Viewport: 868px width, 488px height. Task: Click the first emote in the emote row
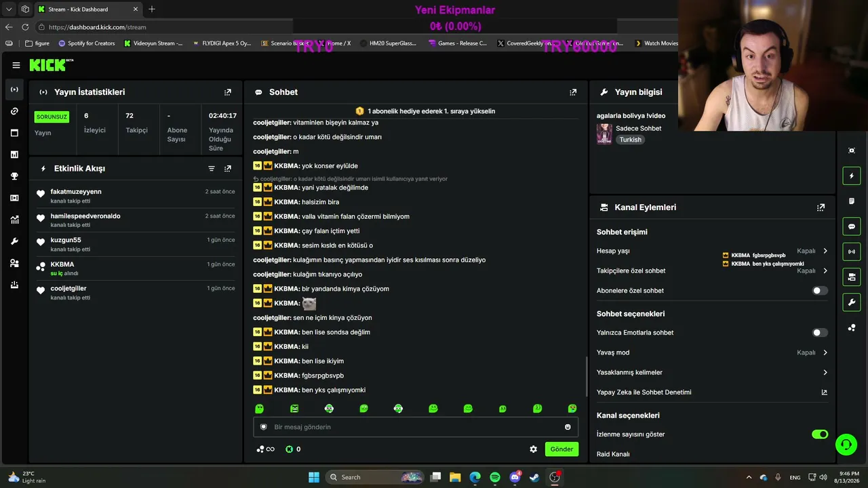(259, 409)
